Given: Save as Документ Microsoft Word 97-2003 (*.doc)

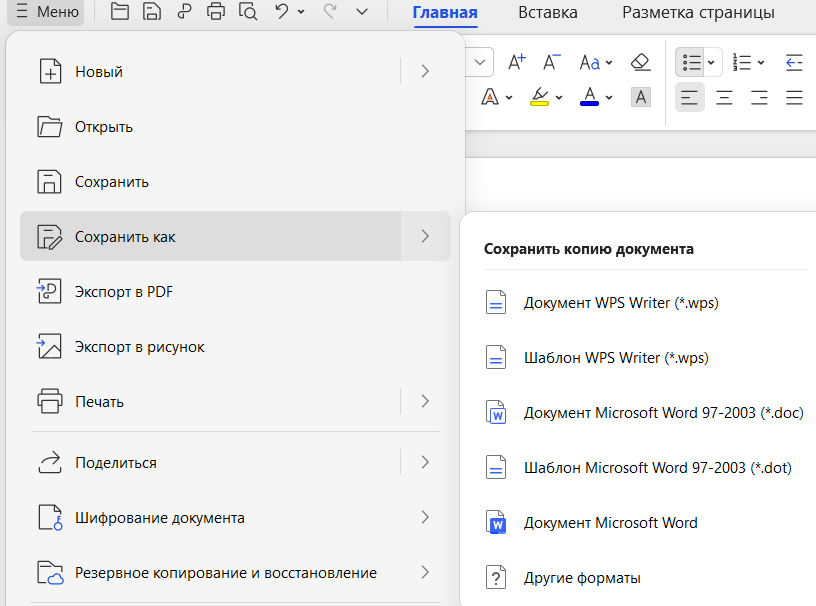Looking at the screenshot, I should (x=644, y=413).
